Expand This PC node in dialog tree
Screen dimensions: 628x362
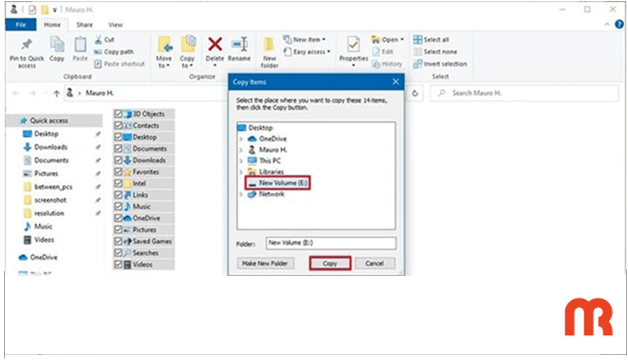pyautogui.click(x=241, y=161)
